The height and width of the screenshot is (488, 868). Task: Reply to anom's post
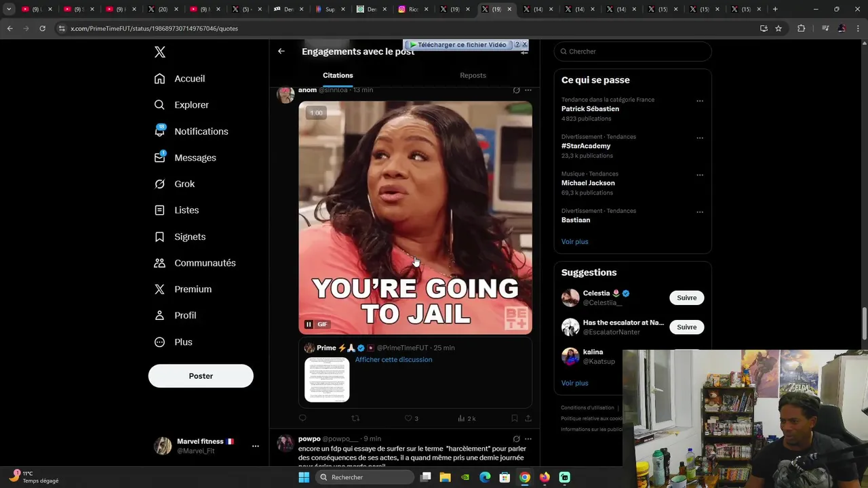(302, 418)
